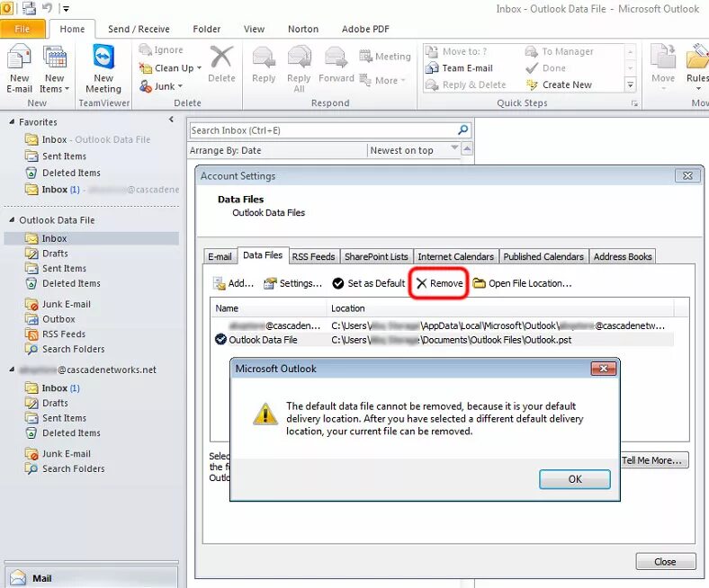The height and width of the screenshot is (588, 709).
Task: Click the Undo icon in quick access toolbar
Action: tap(47, 8)
